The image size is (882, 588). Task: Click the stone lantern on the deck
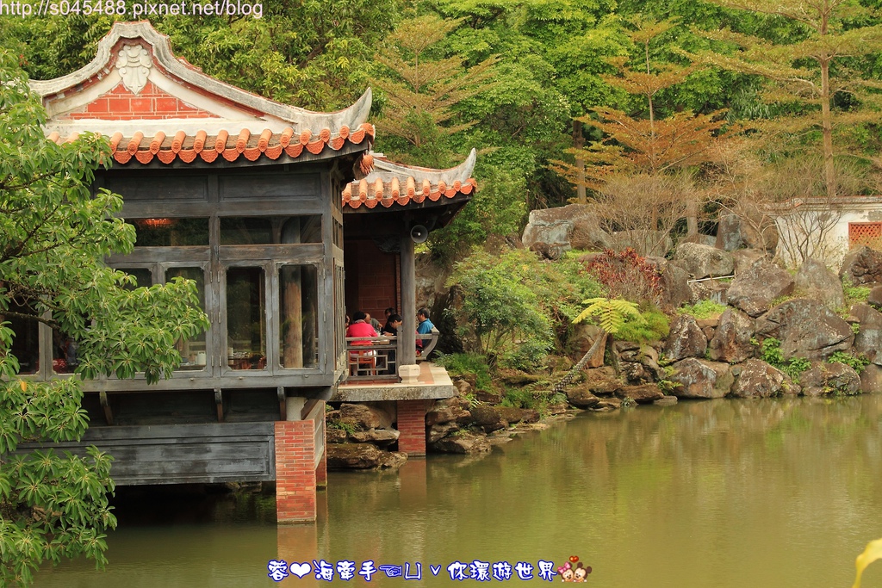[409, 373]
